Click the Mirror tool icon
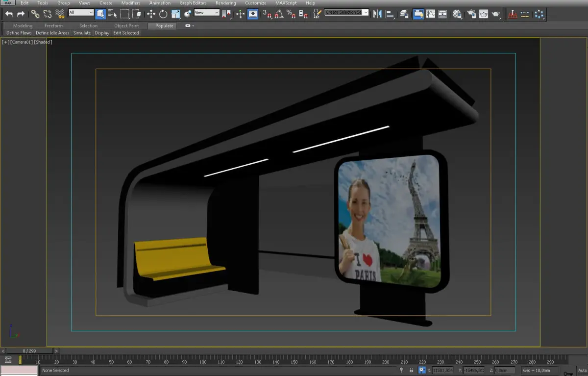 coord(377,14)
